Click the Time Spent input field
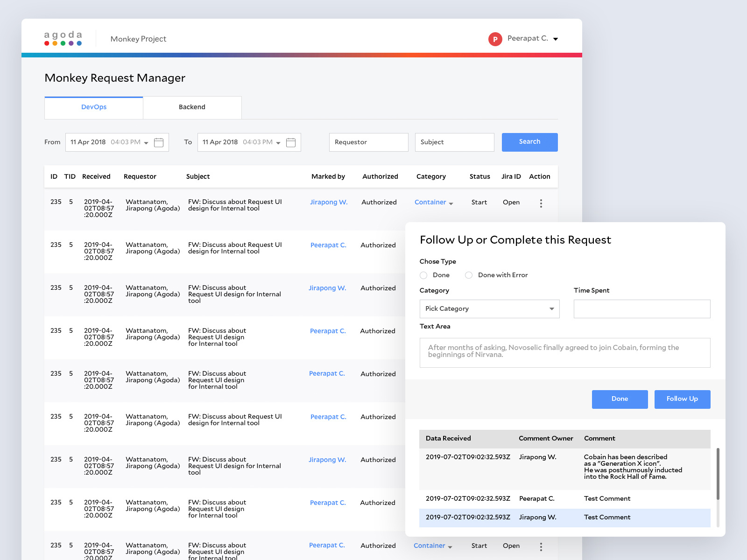Screen dimensions: 747x560 pos(641,308)
